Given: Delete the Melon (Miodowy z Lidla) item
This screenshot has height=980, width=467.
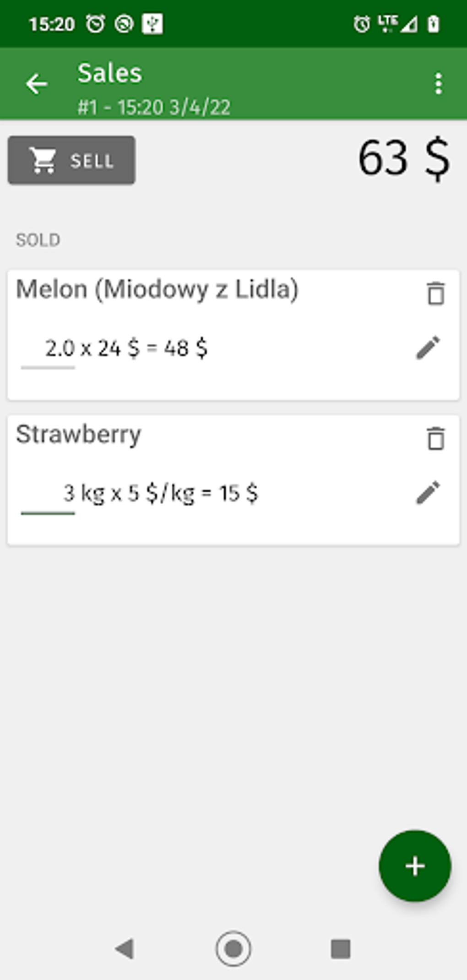Looking at the screenshot, I should (x=435, y=293).
